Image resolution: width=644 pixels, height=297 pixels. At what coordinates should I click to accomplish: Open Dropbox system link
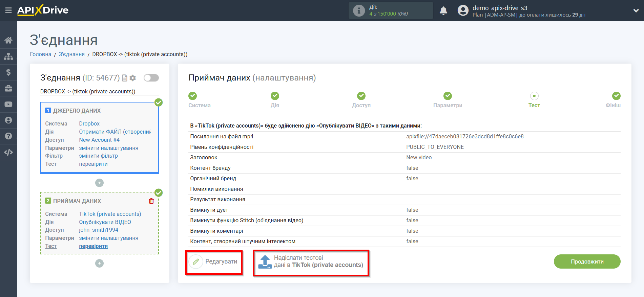(x=89, y=123)
